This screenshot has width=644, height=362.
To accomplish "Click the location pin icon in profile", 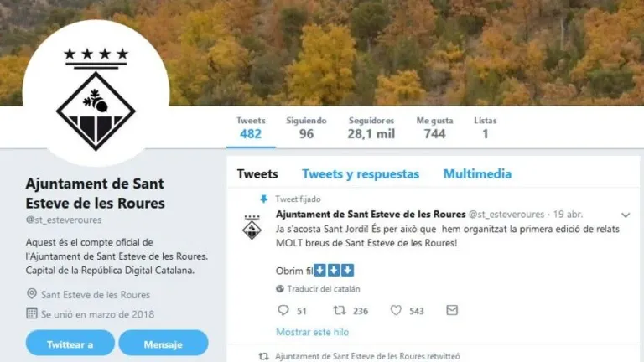I will click(32, 294).
